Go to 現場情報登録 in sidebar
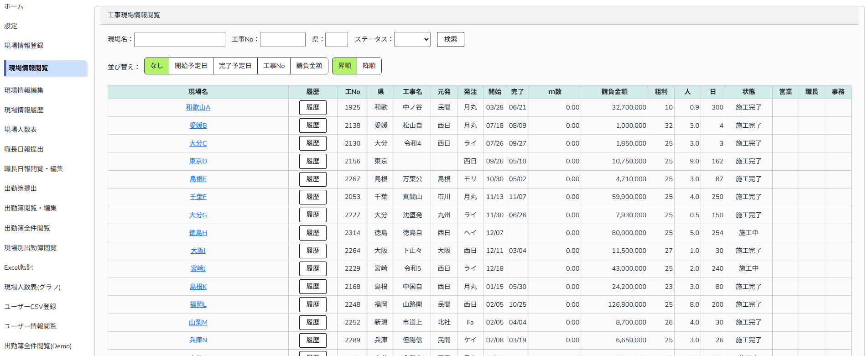The width and height of the screenshot is (868, 356). tap(24, 46)
